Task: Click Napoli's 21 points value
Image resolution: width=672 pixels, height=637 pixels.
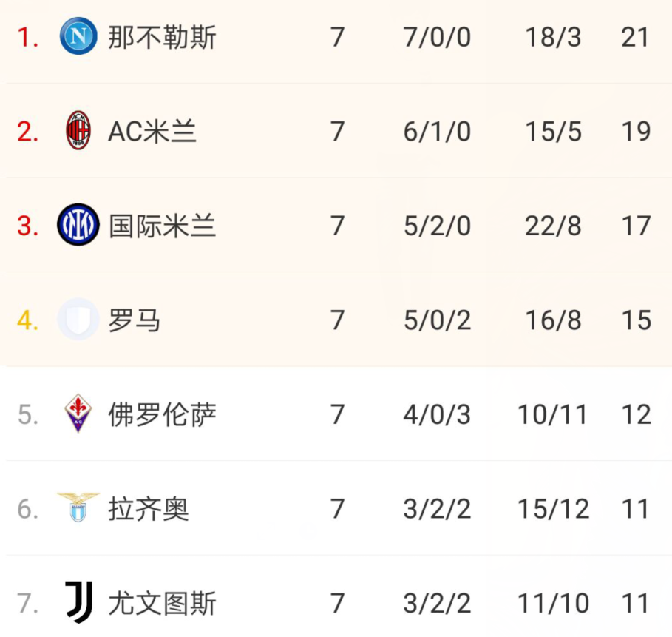Action: pyautogui.click(x=635, y=37)
